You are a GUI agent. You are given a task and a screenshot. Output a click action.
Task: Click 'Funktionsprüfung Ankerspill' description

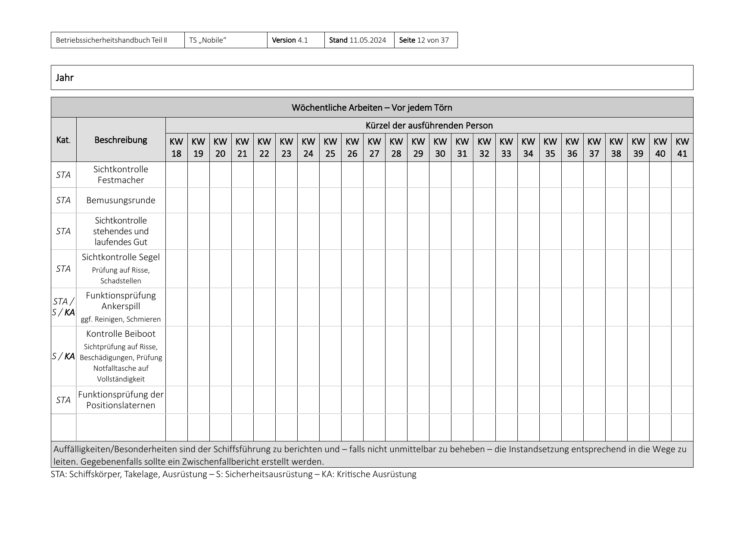click(x=121, y=301)
